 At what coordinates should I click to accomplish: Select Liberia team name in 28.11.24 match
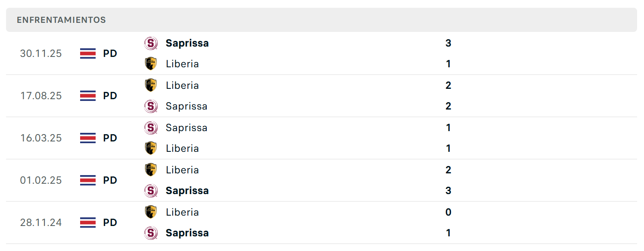(x=182, y=212)
